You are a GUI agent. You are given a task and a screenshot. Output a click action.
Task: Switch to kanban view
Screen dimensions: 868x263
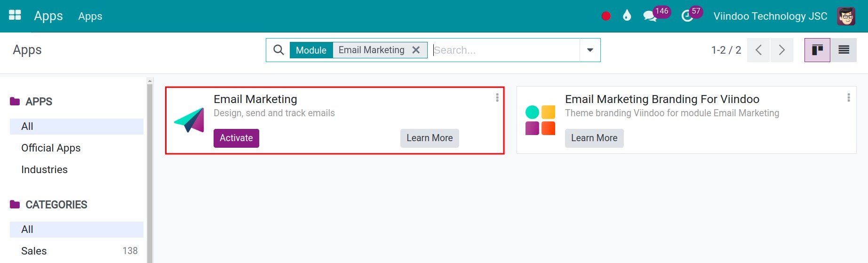817,50
